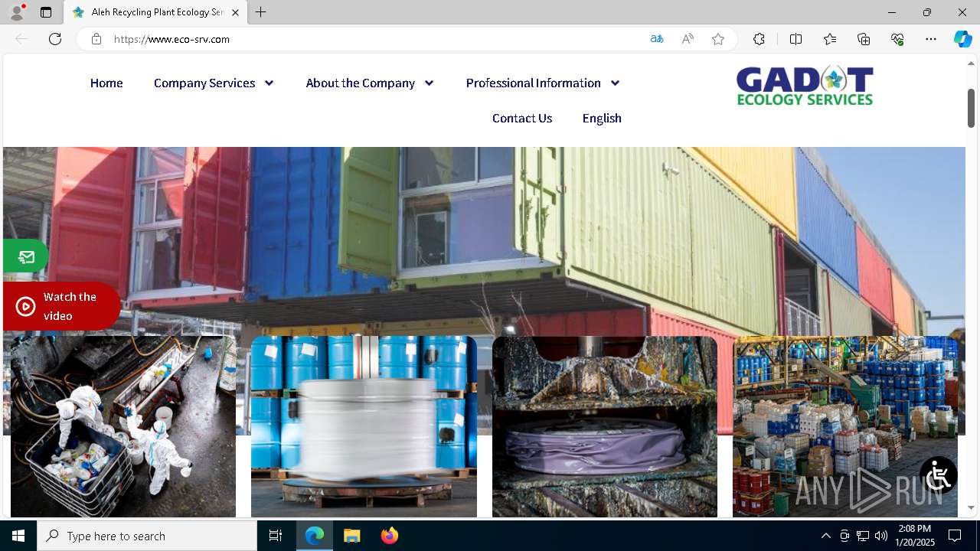This screenshot has width=980, height=551.
Task: Open the translate page icon
Action: [657, 39]
